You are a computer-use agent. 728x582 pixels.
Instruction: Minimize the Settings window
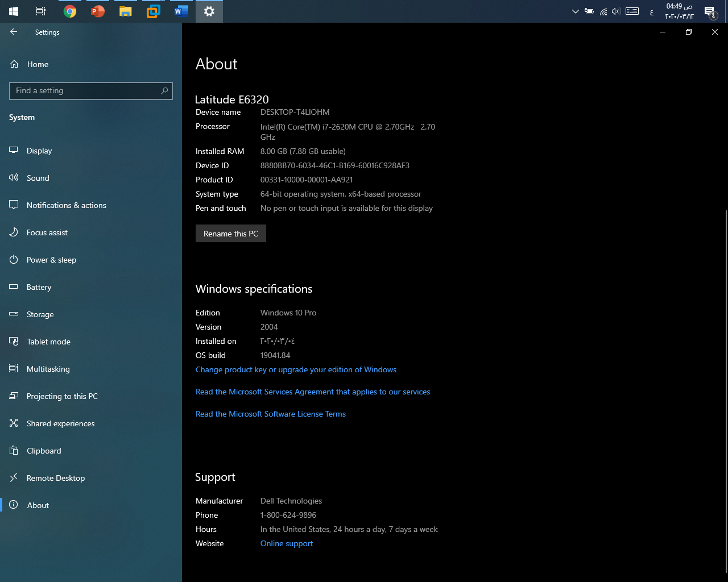662,32
